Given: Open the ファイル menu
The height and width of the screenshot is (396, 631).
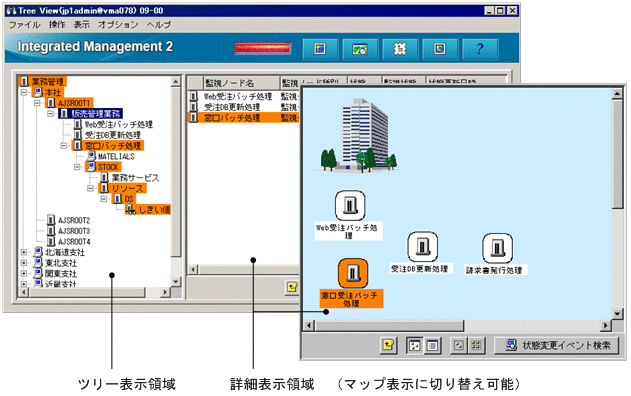Looking at the screenshot, I should point(25,25).
